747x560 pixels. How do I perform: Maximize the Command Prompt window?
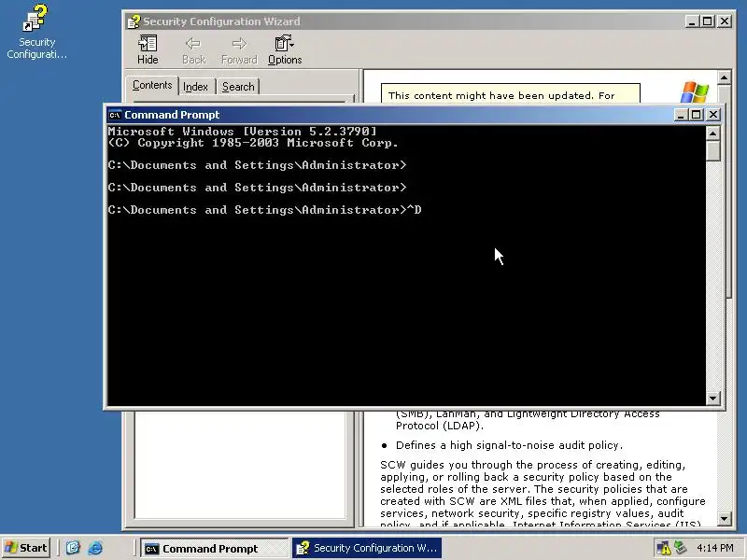point(697,115)
